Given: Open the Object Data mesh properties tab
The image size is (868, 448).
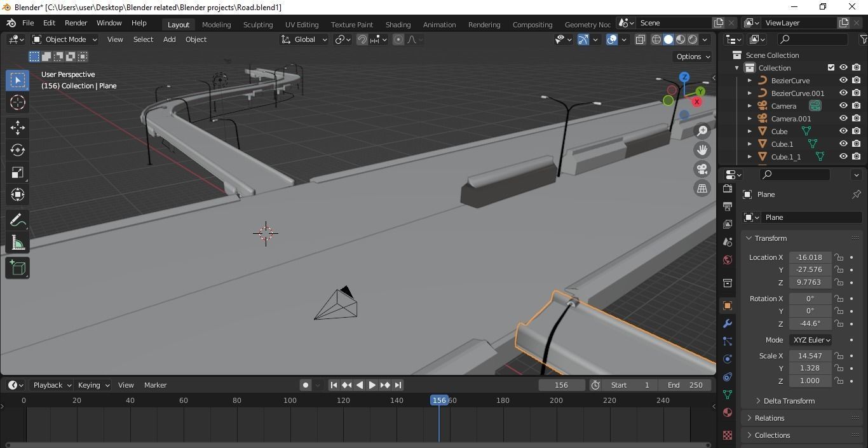Looking at the screenshot, I should (728, 395).
